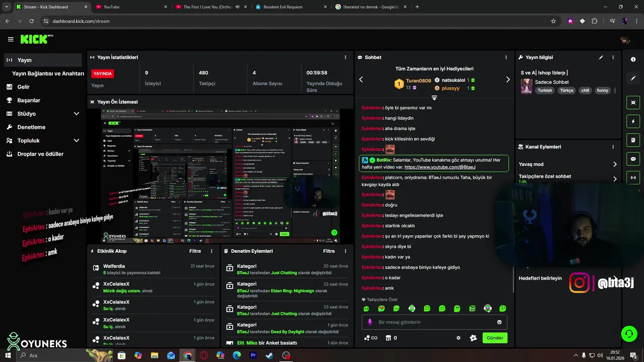Toggle the broadcast signal widget in the rail
This screenshot has width=644, height=362.
click(633, 177)
